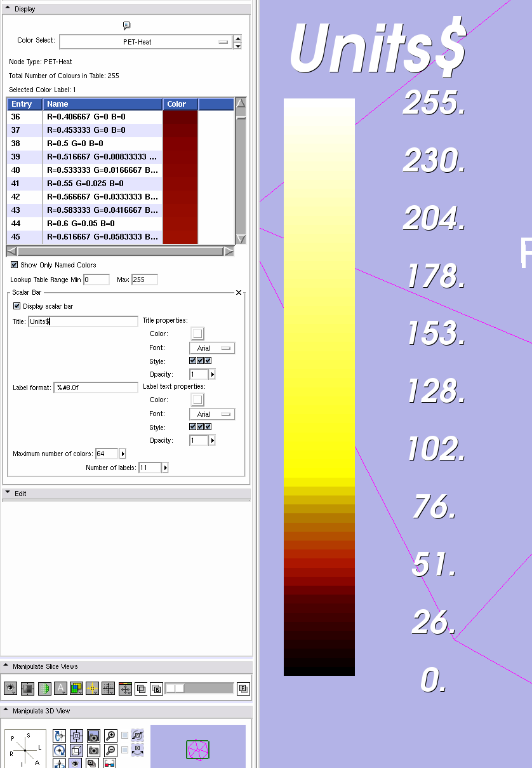Open the PET-Heat Color Select dropdown

point(145,42)
